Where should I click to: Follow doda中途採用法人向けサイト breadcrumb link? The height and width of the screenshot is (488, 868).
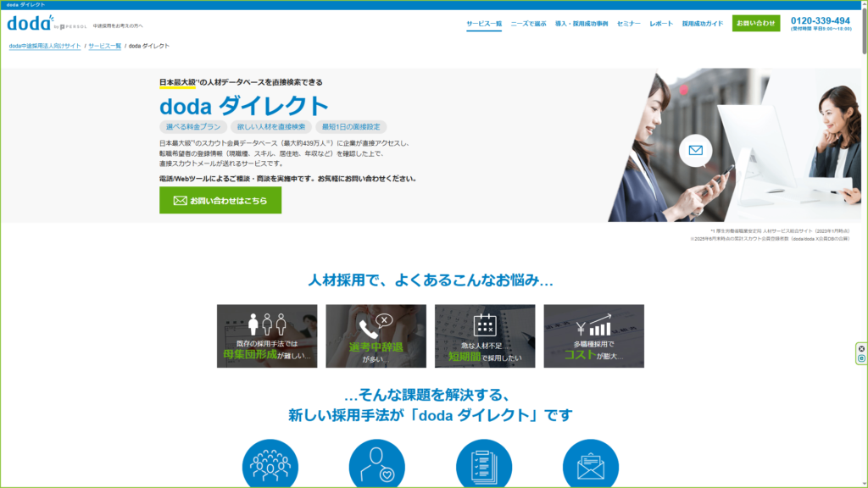coord(45,46)
